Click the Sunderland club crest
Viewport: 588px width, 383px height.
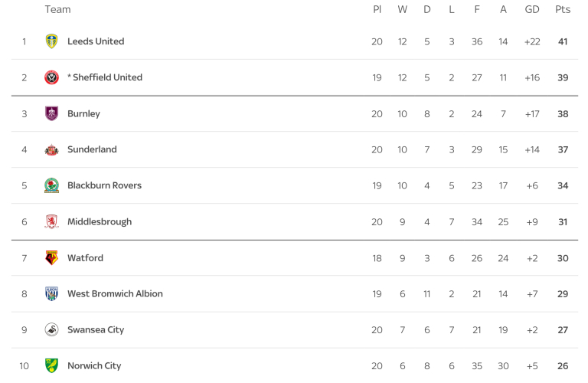pyautogui.click(x=51, y=150)
